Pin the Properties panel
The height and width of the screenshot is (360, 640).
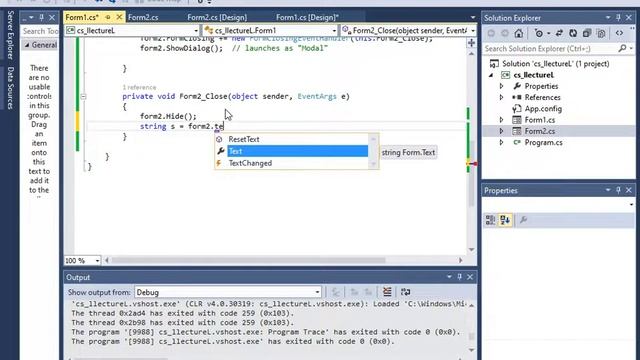(x=618, y=191)
